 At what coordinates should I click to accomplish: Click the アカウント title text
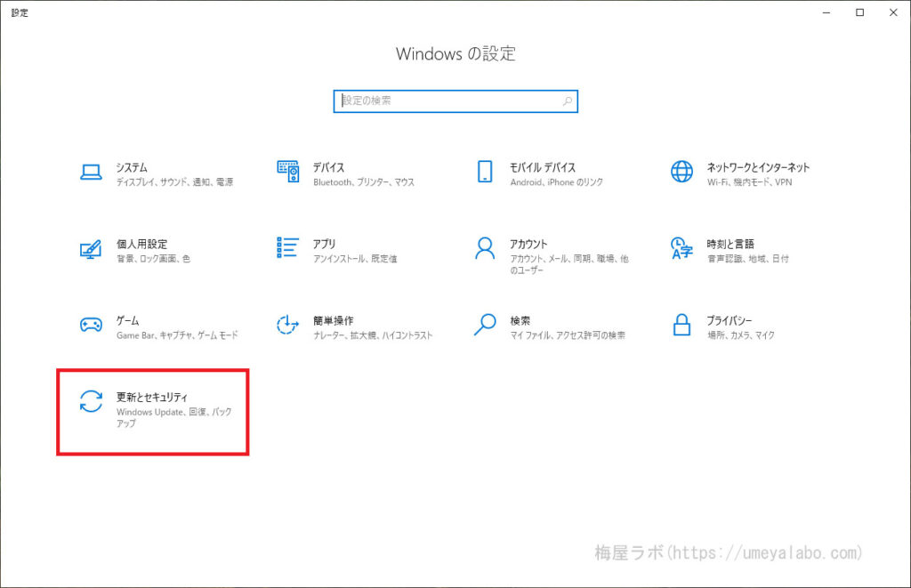pyautogui.click(x=528, y=244)
